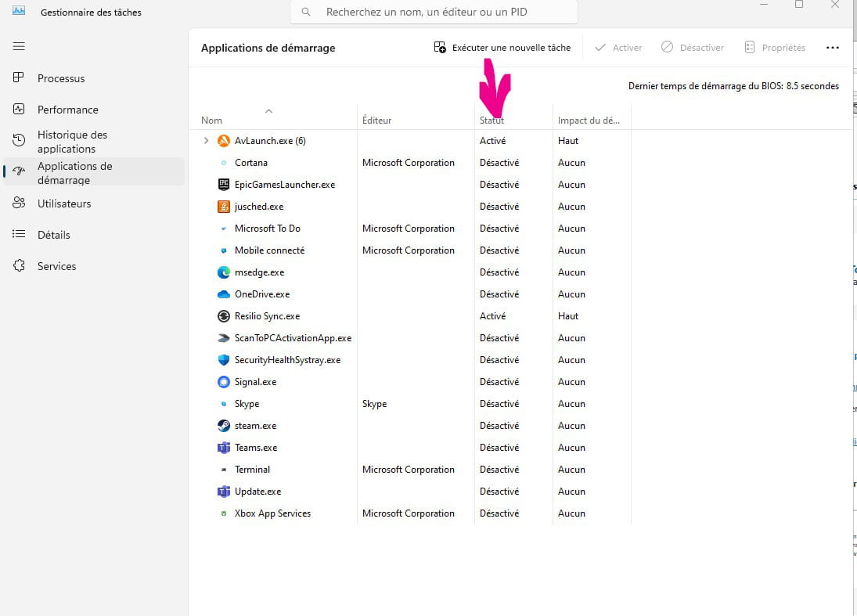857x616 pixels.
Task: Click the Propriétés toolbar button
Action: [x=775, y=48]
